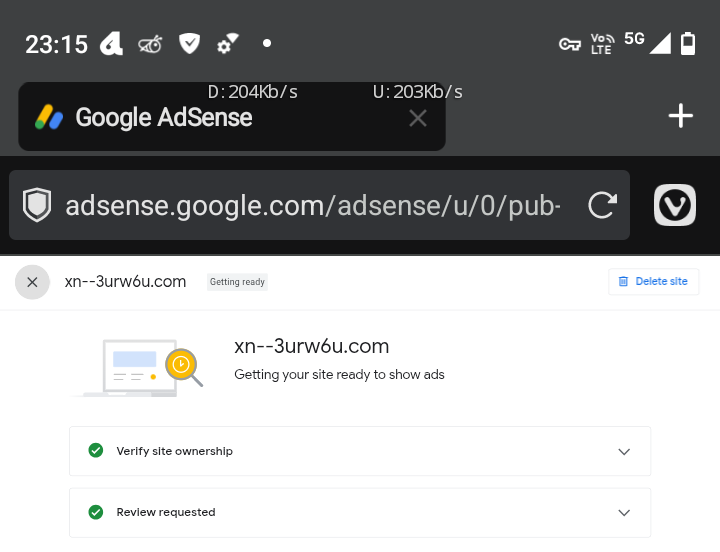Open a new browser tab

(x=681, y=117)
